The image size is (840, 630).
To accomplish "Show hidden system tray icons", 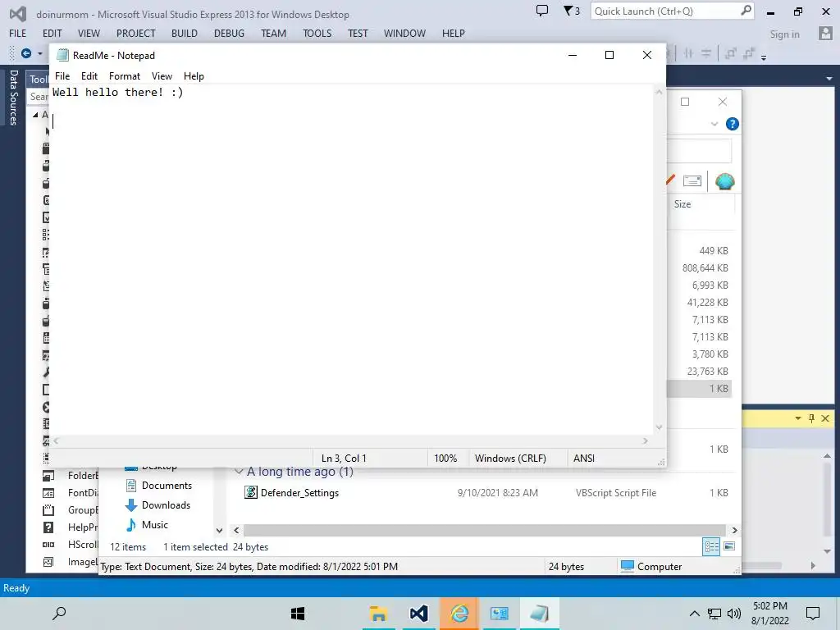I will tap(694, 614).
